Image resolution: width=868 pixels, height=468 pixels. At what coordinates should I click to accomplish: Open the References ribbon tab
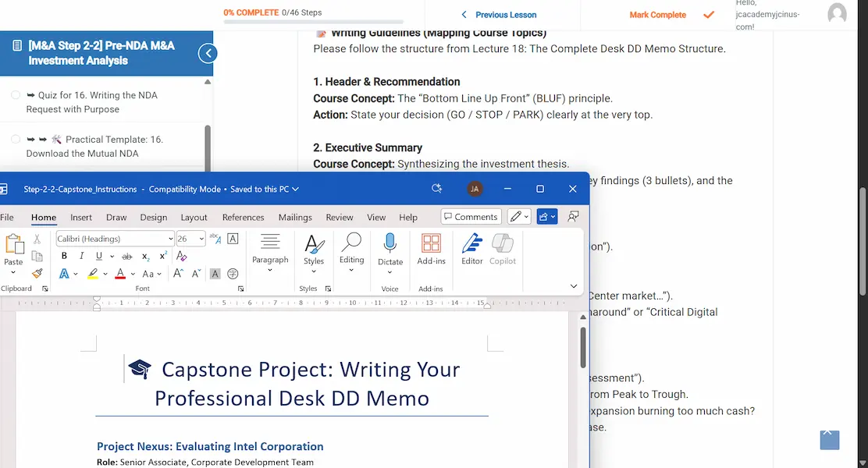point(242,218)
